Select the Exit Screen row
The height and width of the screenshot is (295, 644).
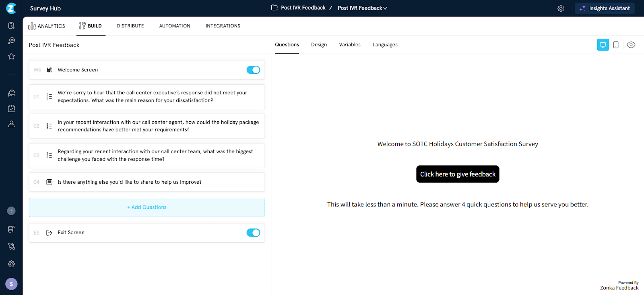pos(147,233)
